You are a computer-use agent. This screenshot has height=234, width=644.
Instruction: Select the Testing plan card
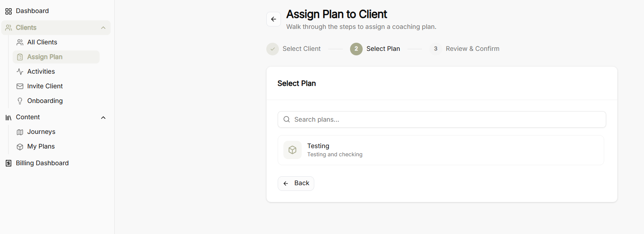coord(441,150)
